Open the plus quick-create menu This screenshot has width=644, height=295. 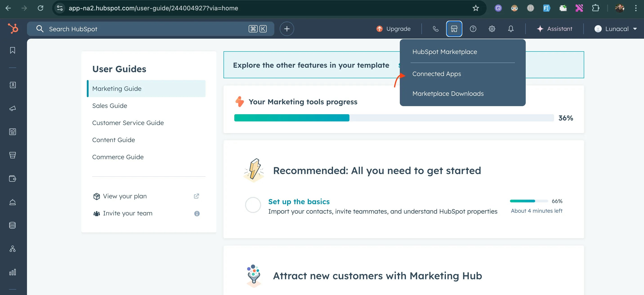pos(286,29)
